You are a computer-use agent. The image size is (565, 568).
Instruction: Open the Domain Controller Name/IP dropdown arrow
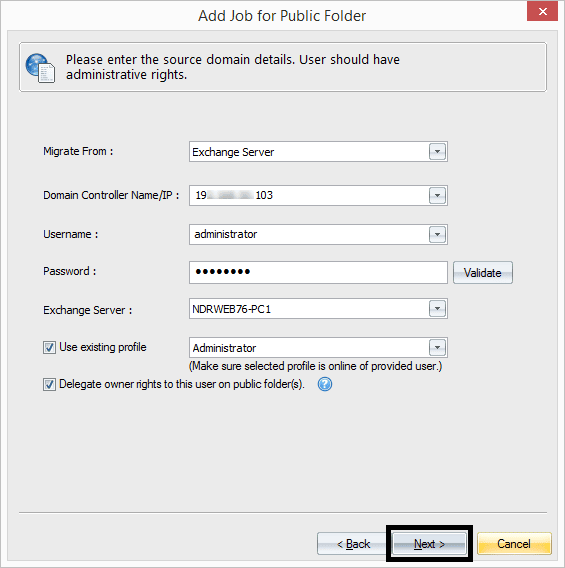[438, 196]
